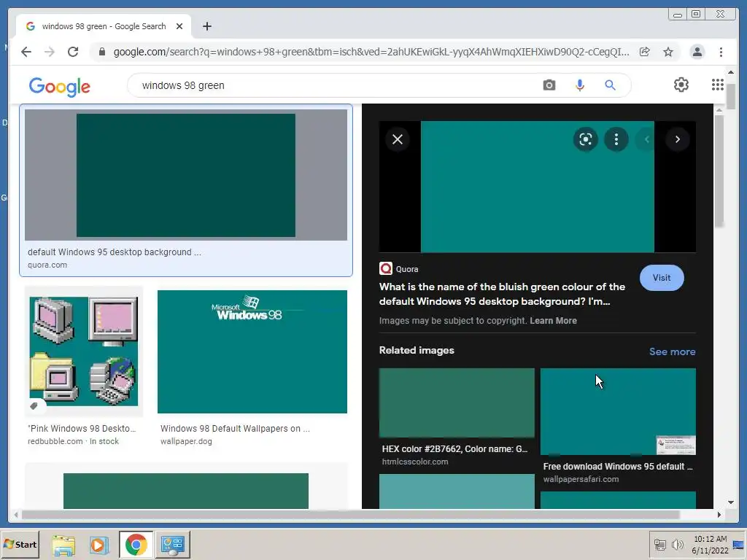Click the Google Lens icon on the preview

(x=586, y=139)
